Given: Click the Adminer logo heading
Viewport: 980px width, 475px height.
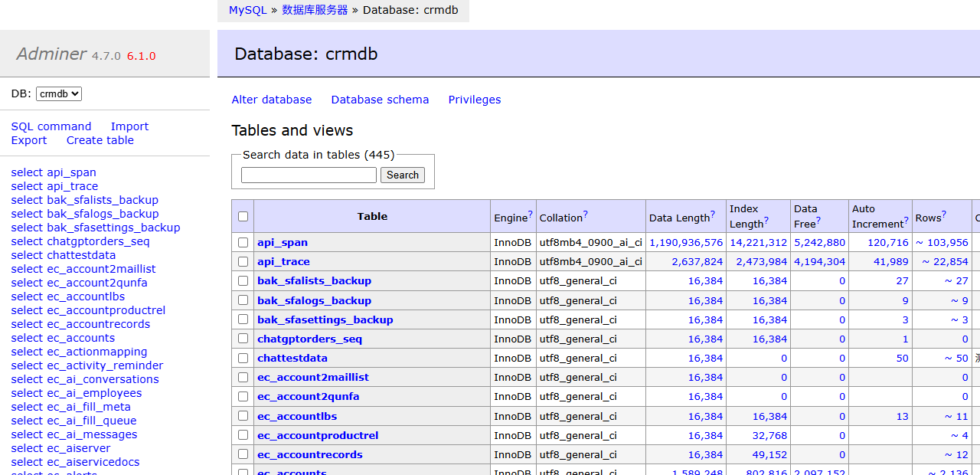Looking at the screenshot, I should coord(51,54).
